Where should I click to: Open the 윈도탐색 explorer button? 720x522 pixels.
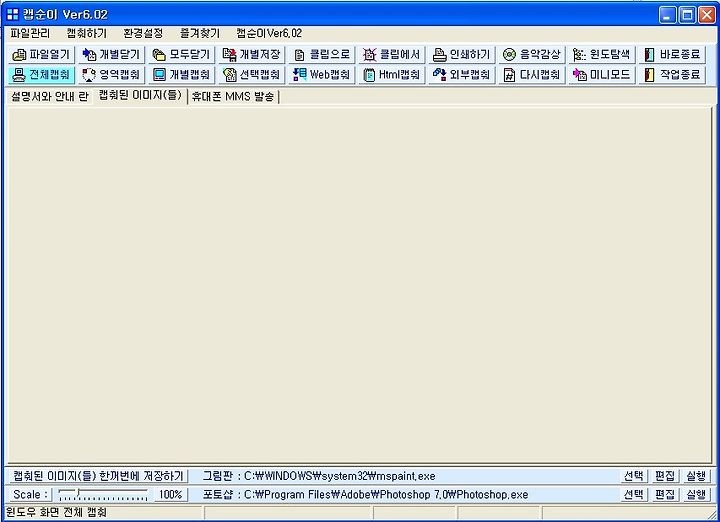coord(601,55)
